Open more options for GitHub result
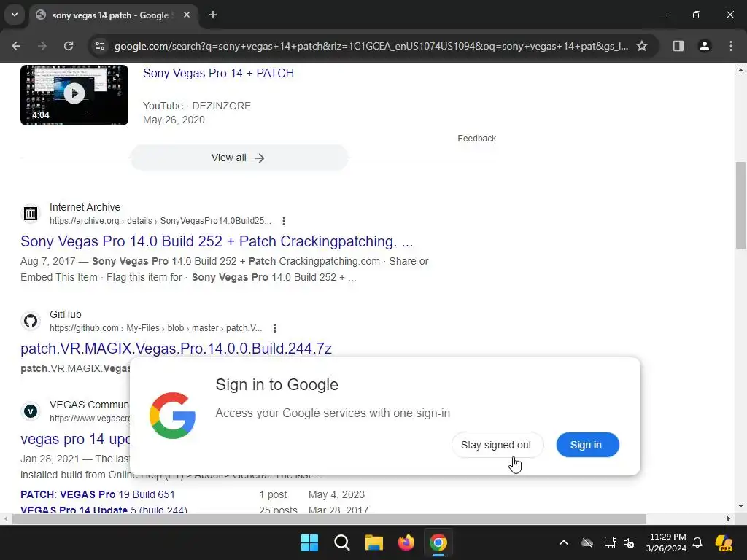This screenshot has height=560, width=747. click(274, 328)
